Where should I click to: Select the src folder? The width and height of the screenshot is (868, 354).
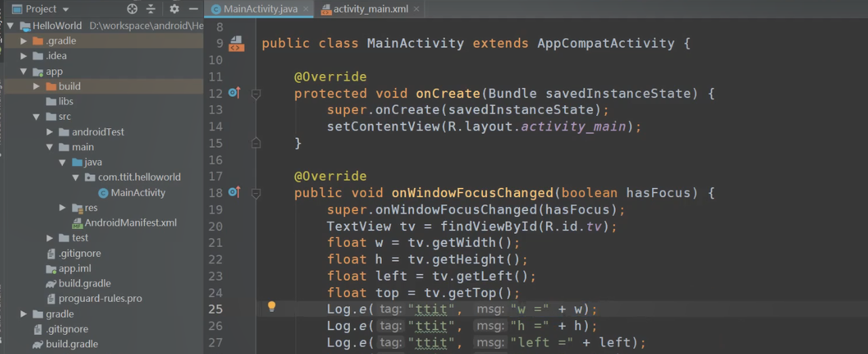[64, 117]
